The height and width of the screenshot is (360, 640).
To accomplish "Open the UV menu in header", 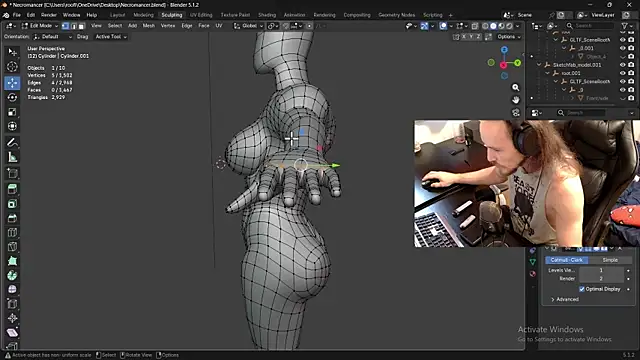I will tap(219, 26).
